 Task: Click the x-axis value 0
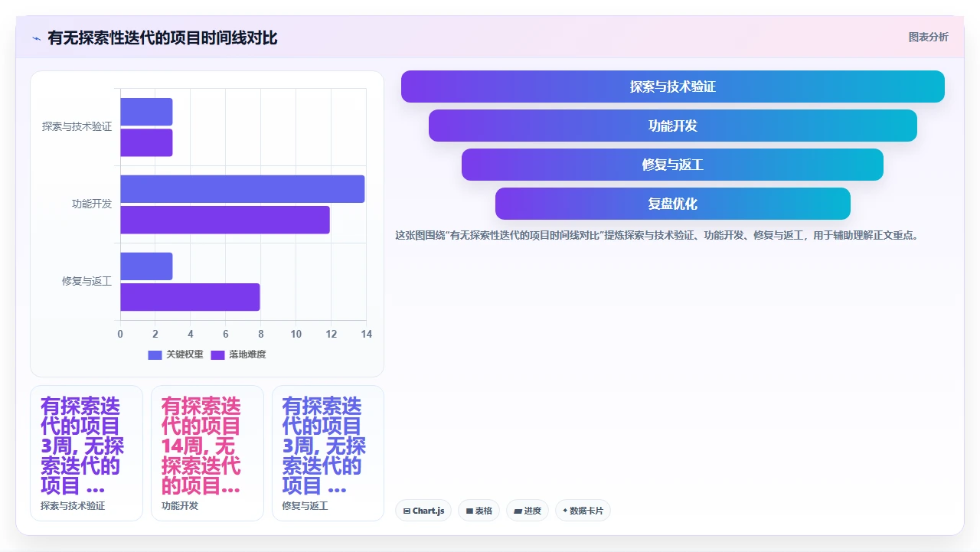click(x=120, y=334)
